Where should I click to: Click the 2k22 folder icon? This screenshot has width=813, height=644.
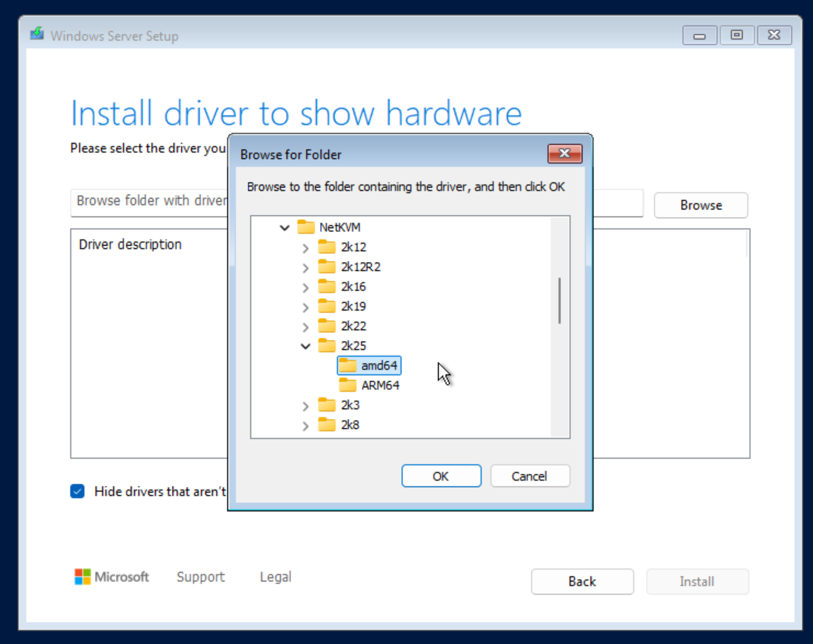(327, 326)
